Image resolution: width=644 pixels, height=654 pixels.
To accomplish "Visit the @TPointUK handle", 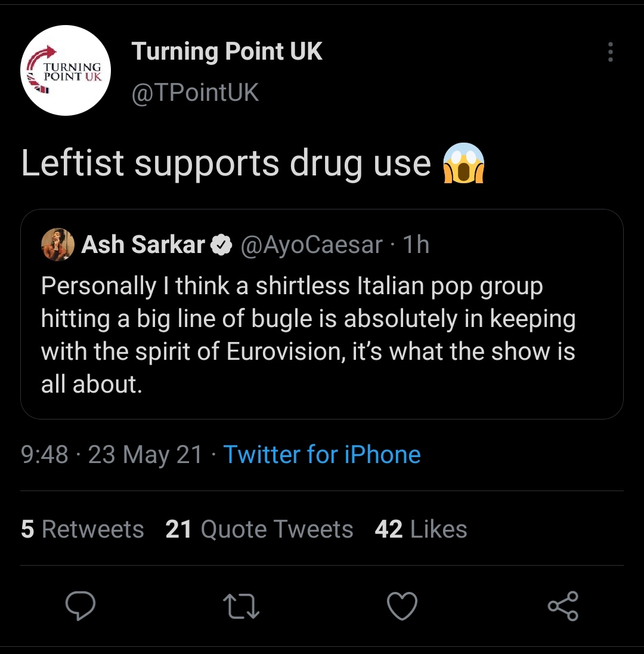I will 195,92.
